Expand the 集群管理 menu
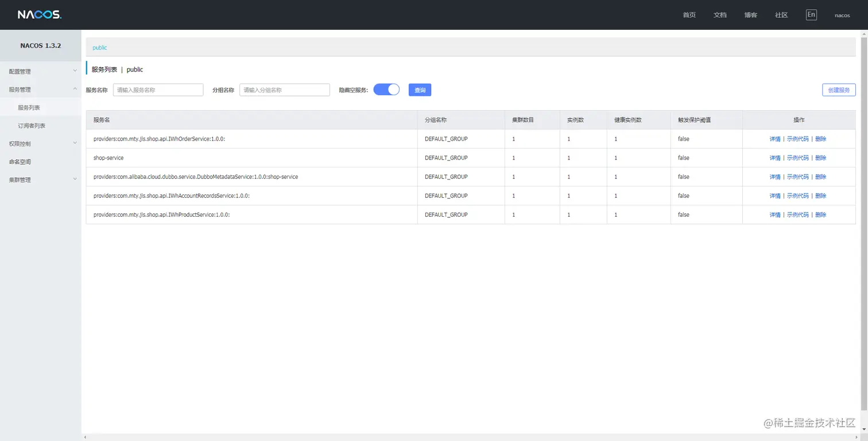The width and height of the screenshot is (868, 441). (41, 179)
